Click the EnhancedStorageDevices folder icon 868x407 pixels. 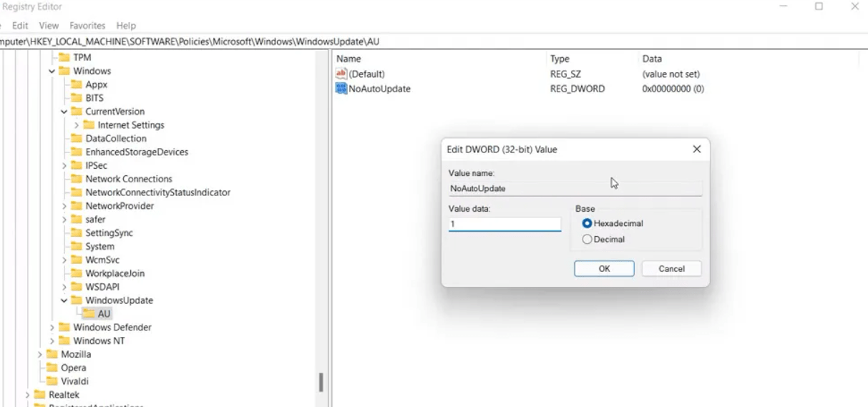(77, 152)
